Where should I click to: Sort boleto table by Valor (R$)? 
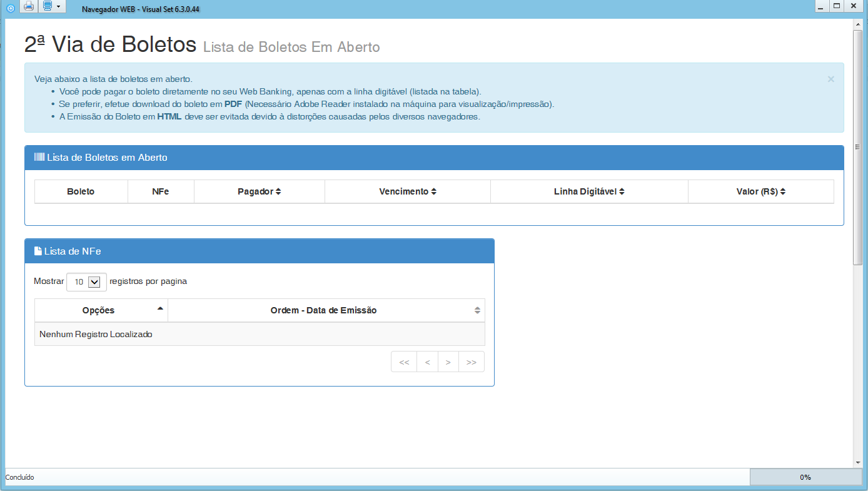[760, 191]
